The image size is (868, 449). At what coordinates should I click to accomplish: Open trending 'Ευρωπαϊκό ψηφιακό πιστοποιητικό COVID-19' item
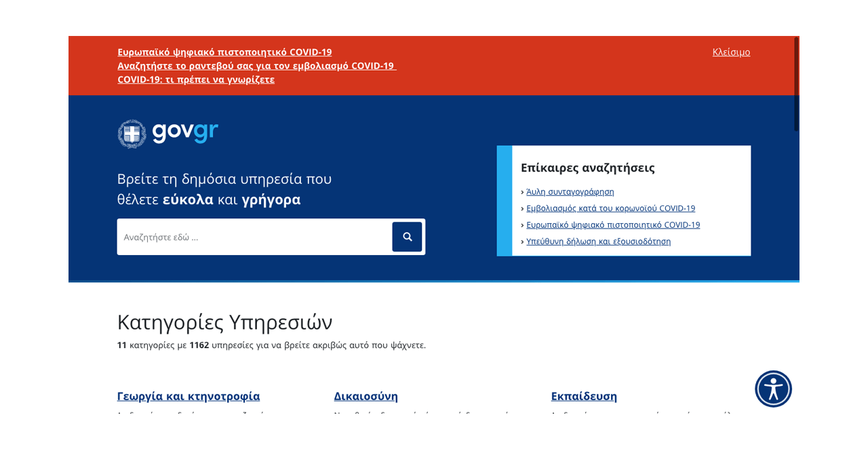pyautogui.click(x=613, y=224)
